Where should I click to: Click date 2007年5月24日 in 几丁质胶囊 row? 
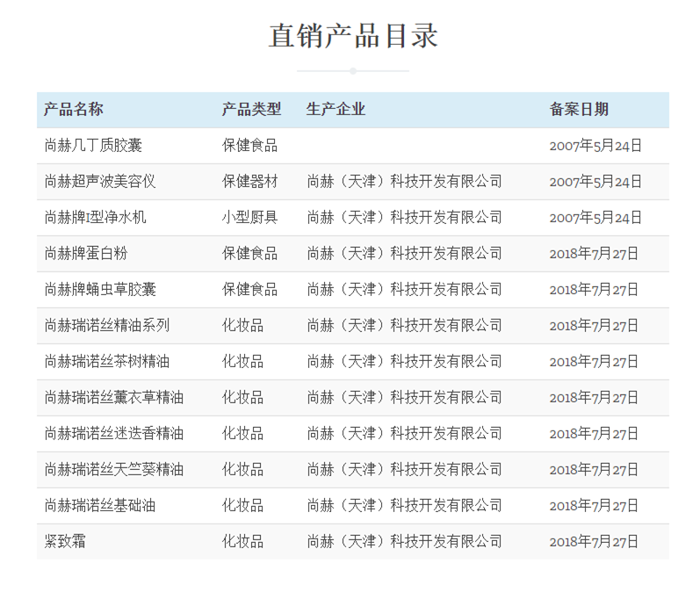tap(595, 146)
